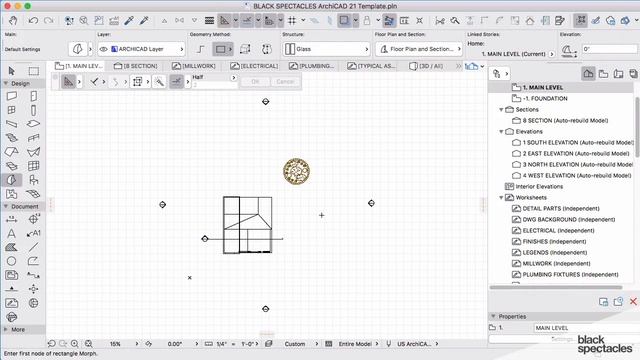This screenshot has height=360, width=640.
Task: Delete item with the red X icon
Action: coord(633,302)
